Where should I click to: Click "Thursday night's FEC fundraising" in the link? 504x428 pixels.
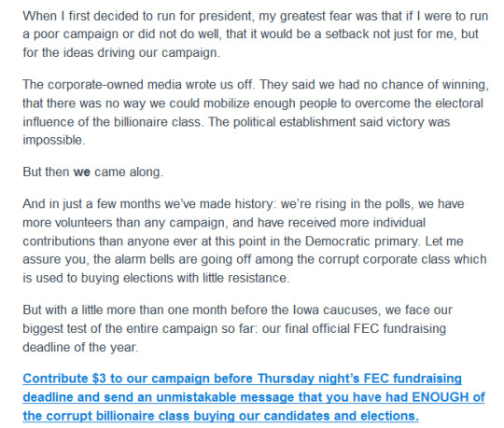coord(359,379)
